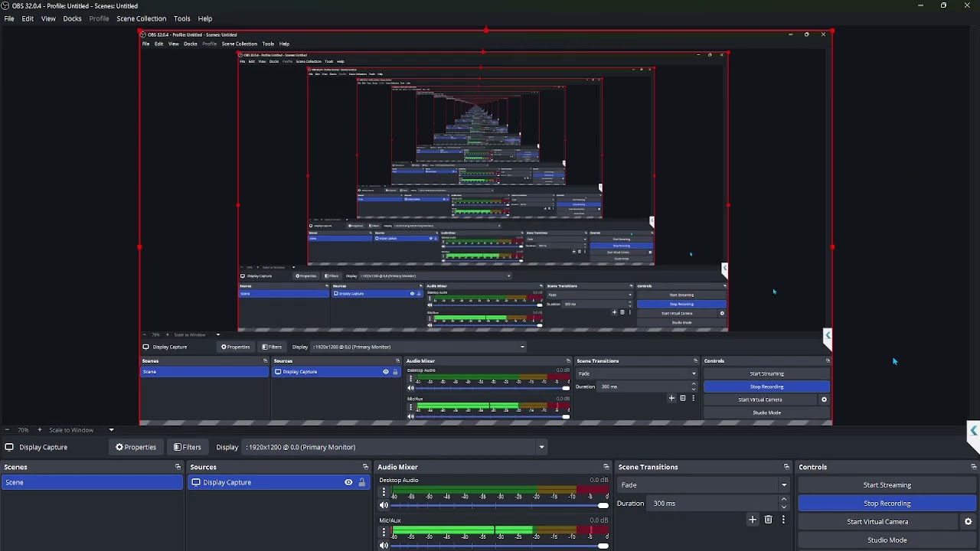This screenshot has height=551, width=980.
Task: Open virtual camera settings gear icon
Action: tap(968, 522)
